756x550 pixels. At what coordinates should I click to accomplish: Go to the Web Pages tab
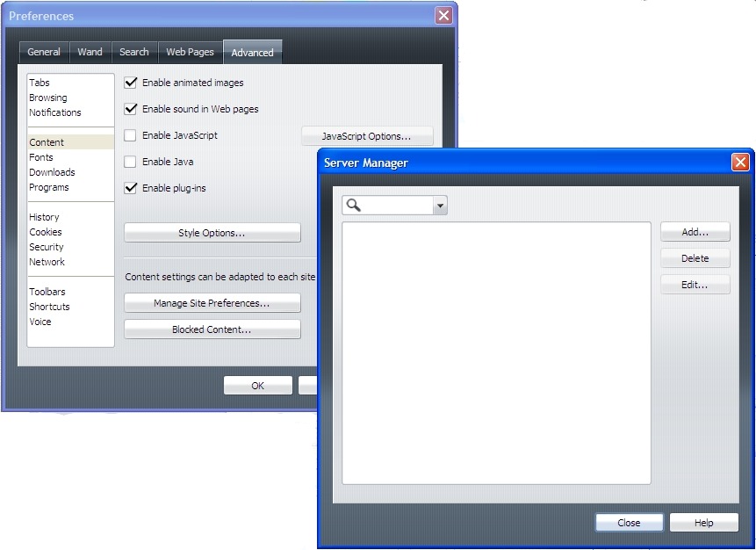190,52
